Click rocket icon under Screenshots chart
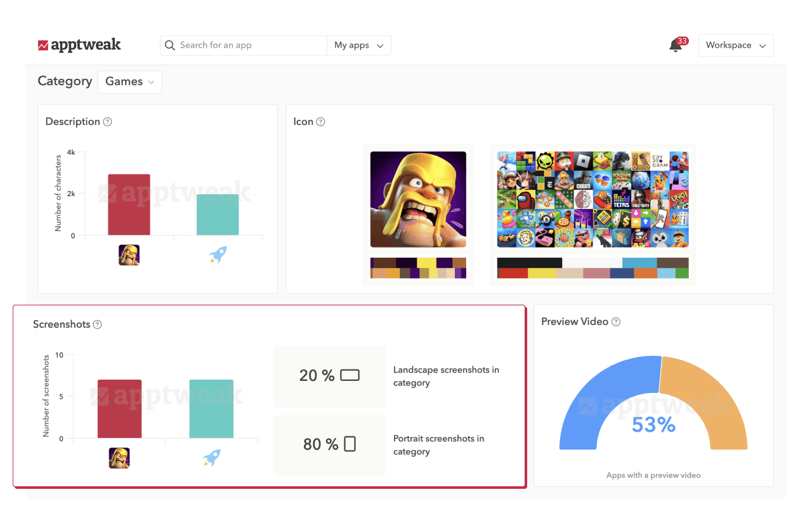This screenshot has width=812, height=525. [x=211, y=458]
